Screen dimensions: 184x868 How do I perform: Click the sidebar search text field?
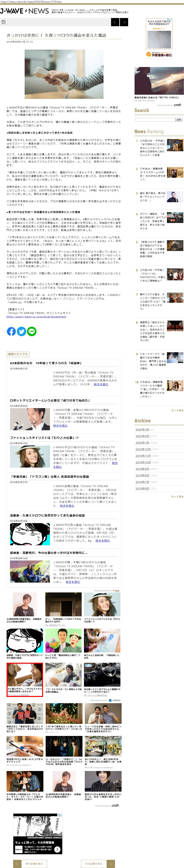[155, 120]
